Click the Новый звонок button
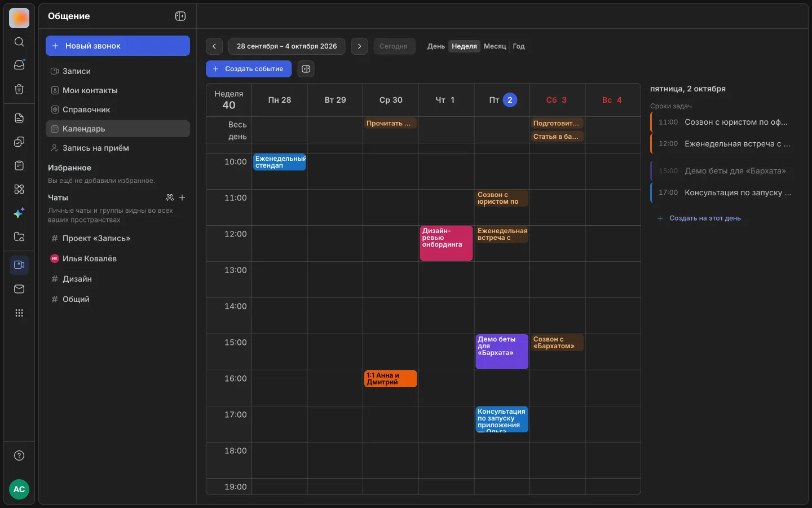The height and width of the screenshot is (508, 812). (118, 46)
